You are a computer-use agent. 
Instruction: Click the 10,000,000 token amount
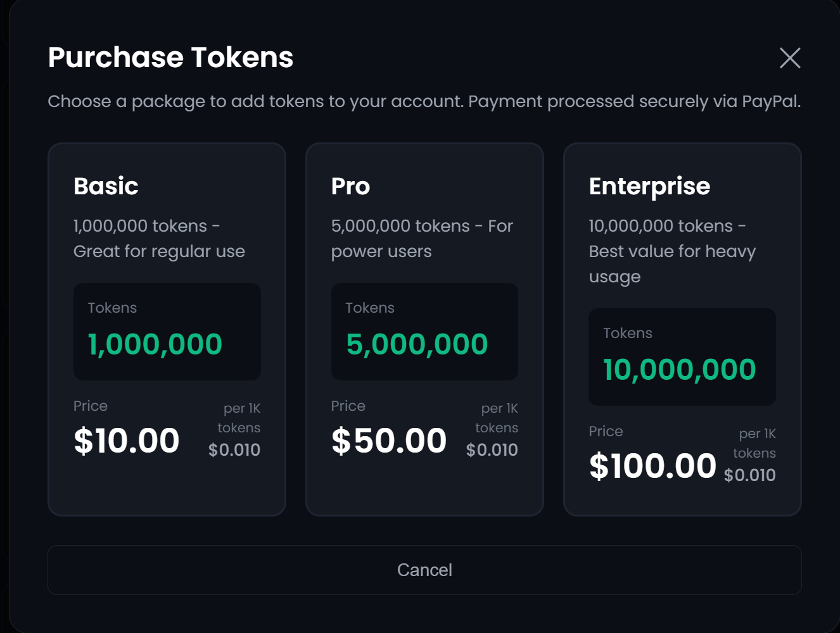pos(678,370)
